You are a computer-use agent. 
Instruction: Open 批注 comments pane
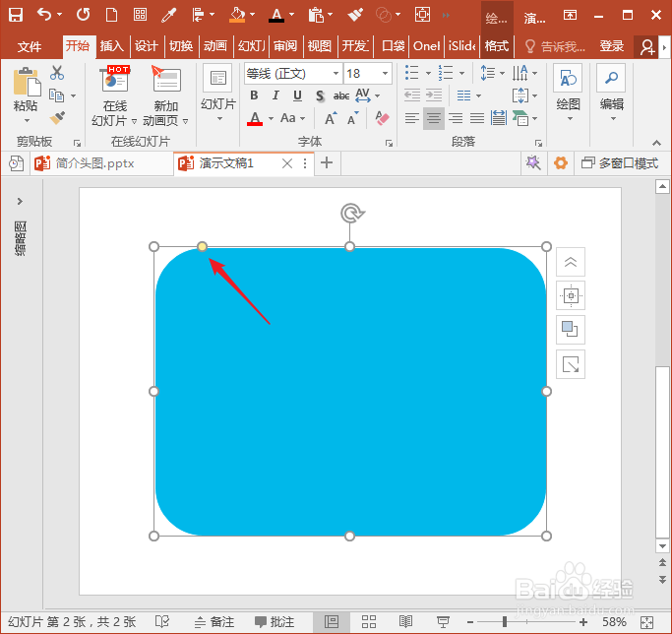pyautogui.click(x=275, y=621)
